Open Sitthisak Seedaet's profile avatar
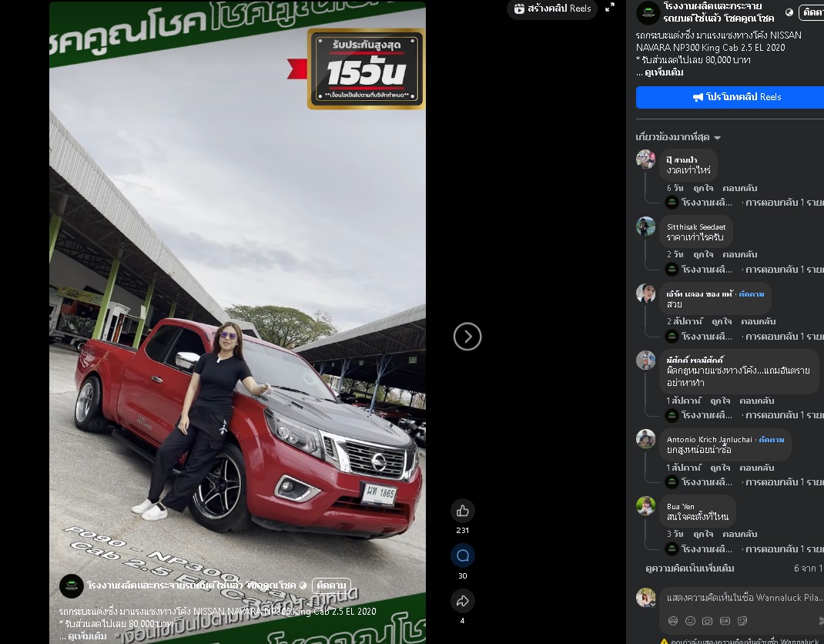 645,226
